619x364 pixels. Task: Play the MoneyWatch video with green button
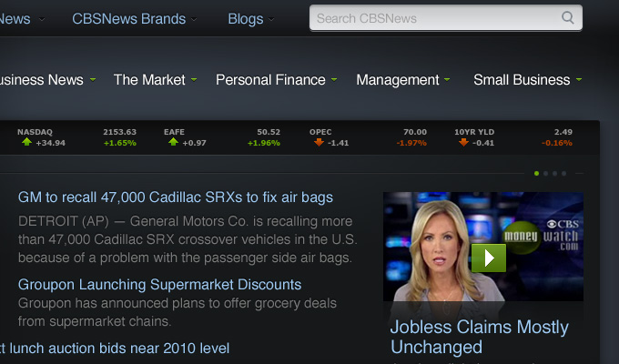point(489,258)
